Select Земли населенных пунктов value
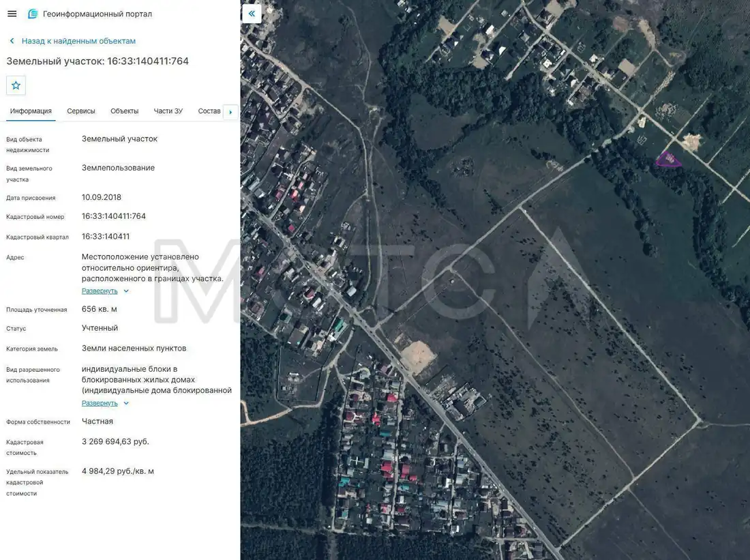The width and height of the screenshot is (750, 560). click(x=134, y=349)
